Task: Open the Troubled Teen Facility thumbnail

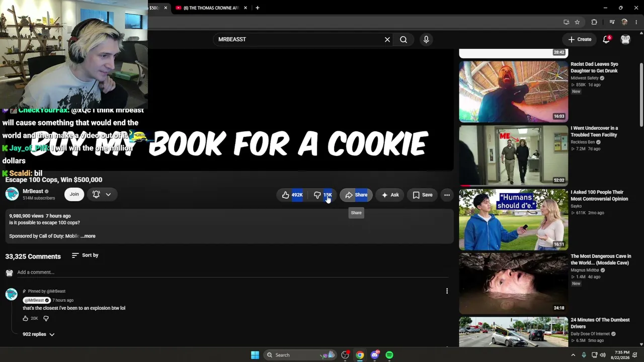Action: pyautogui.click(x=513, y=155)
